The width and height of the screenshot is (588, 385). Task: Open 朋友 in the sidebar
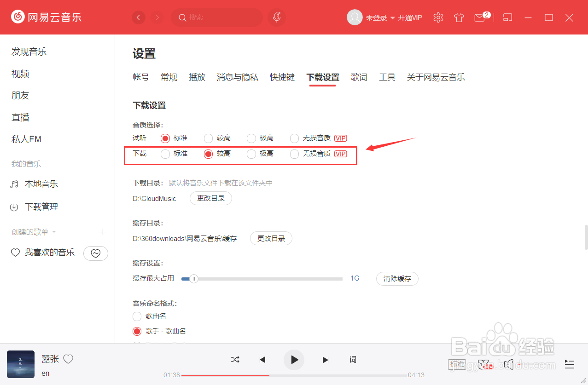coord(20,95)
